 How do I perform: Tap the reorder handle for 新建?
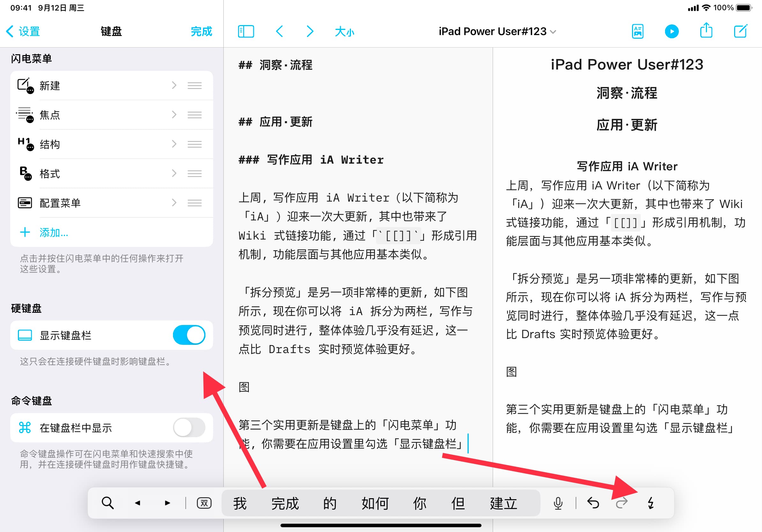pos(194,85)
